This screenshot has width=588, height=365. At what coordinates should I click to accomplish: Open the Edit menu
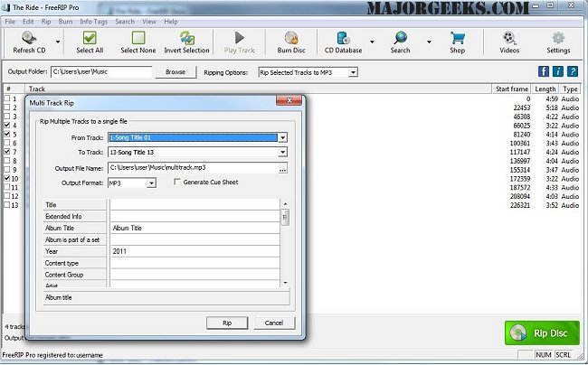coord(28,22)
